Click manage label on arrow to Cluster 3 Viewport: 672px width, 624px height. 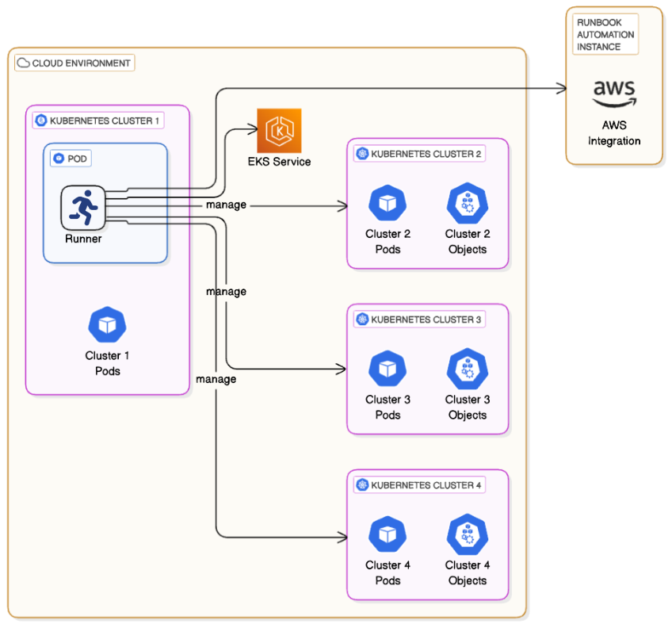coord(227,292)
